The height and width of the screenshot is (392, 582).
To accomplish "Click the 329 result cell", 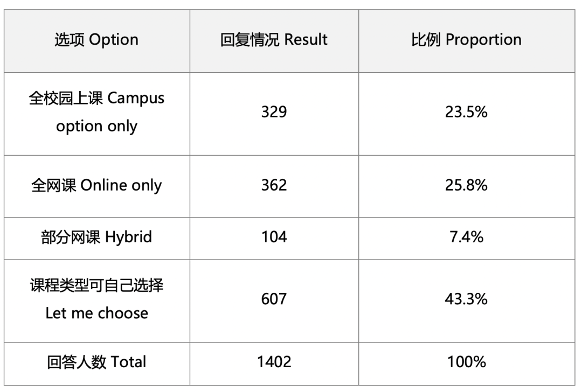I will pos(274,113).
